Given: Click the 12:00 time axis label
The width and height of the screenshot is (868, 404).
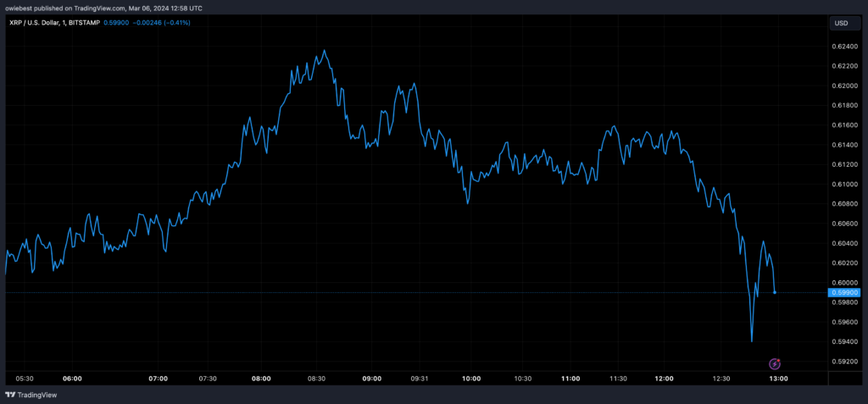Looking at the screenshot, I should (x=664, y=378).
